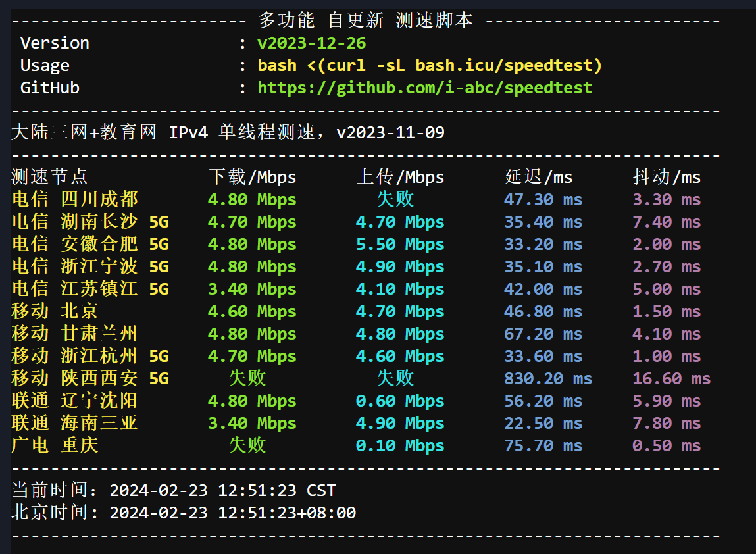The width and height of the screenshot is (756, 554).
Task: Click the Usage label
Action: click(45, 66)
